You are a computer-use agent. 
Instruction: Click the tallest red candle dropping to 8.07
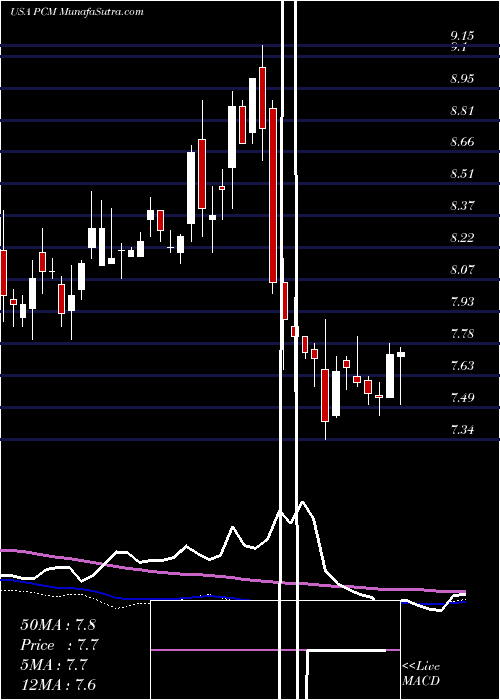(273, 195)
